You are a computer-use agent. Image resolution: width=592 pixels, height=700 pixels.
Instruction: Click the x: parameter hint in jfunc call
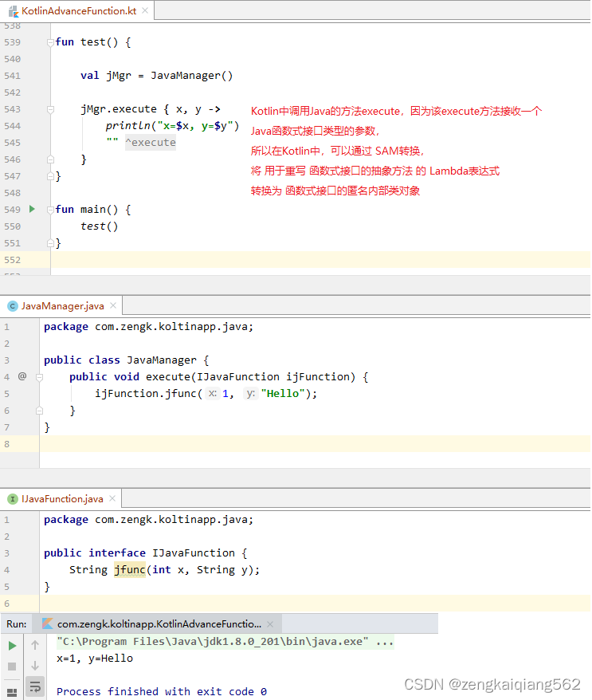tap(213, 393)
